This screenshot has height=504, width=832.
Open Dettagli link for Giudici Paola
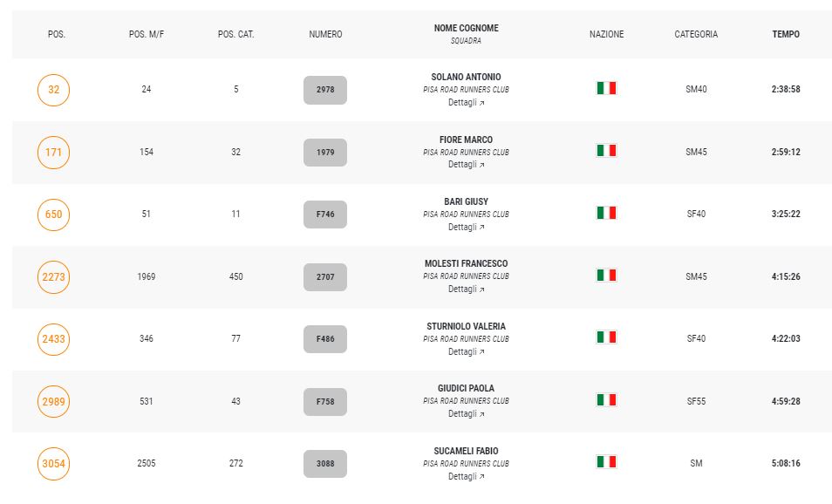click(x=466, y=414)
